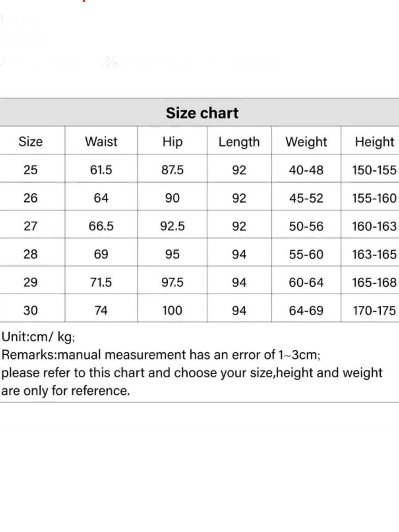Image resolution: width=399 pixels, height=532 pixels.
Task: Select hip value 92.5 in size 27 row
Action: point(172,226)
